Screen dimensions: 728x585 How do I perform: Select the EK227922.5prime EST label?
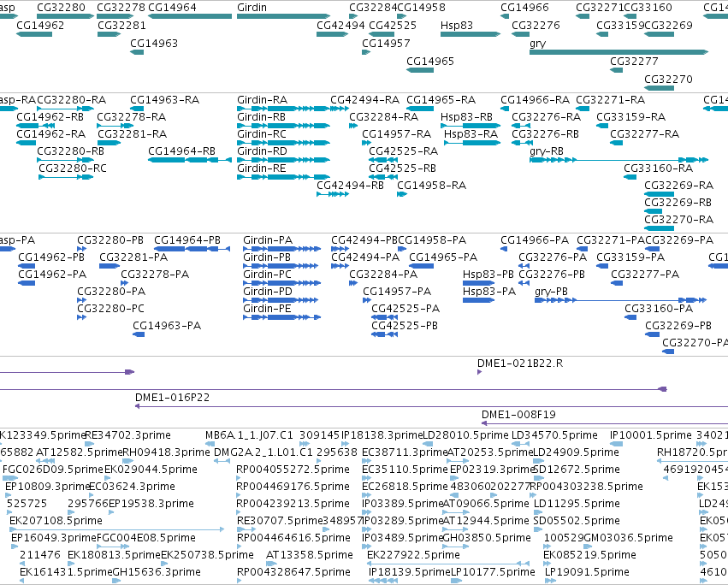[413, 555]
